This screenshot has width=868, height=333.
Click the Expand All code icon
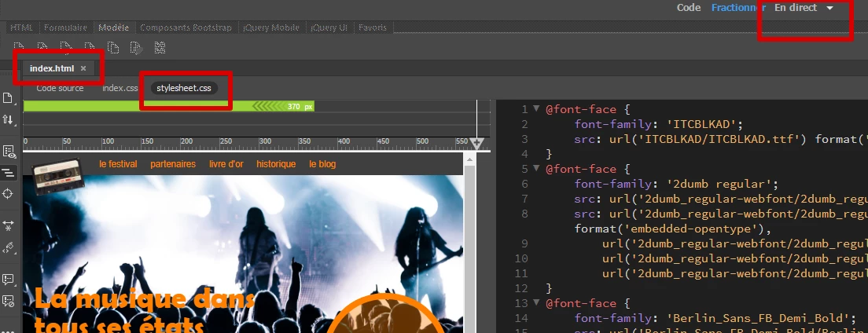coord(8,225)
